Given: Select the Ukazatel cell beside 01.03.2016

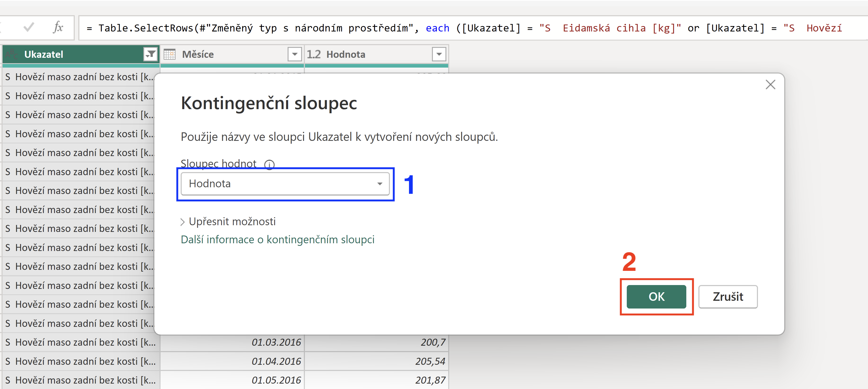Looking at the screenshot, I should [x=81, y=343].
